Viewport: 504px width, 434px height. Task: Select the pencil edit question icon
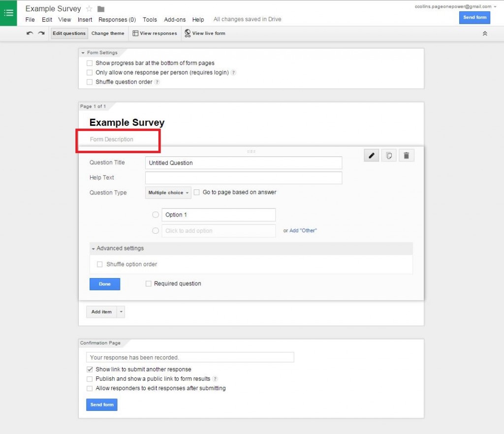[371, 155]
